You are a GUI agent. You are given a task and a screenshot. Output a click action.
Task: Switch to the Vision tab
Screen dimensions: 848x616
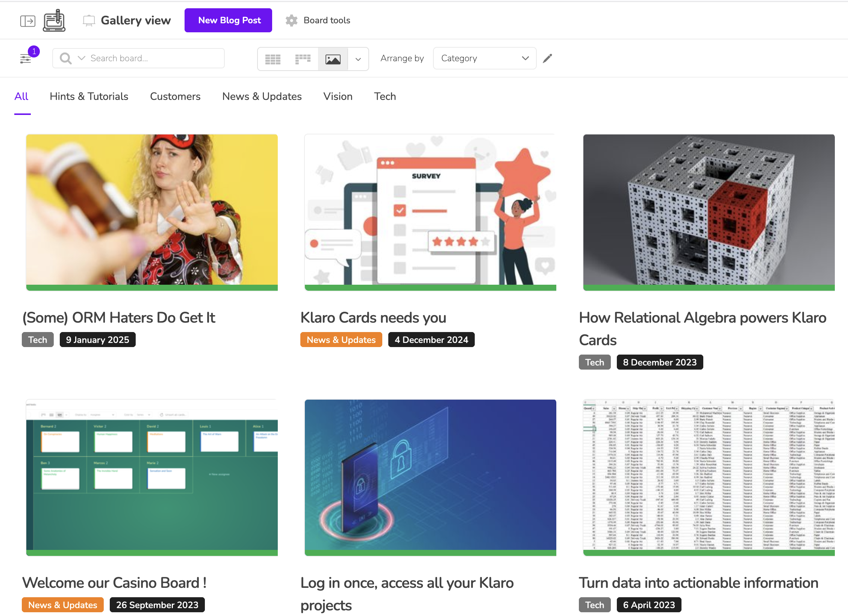click(x=338, y=97)
